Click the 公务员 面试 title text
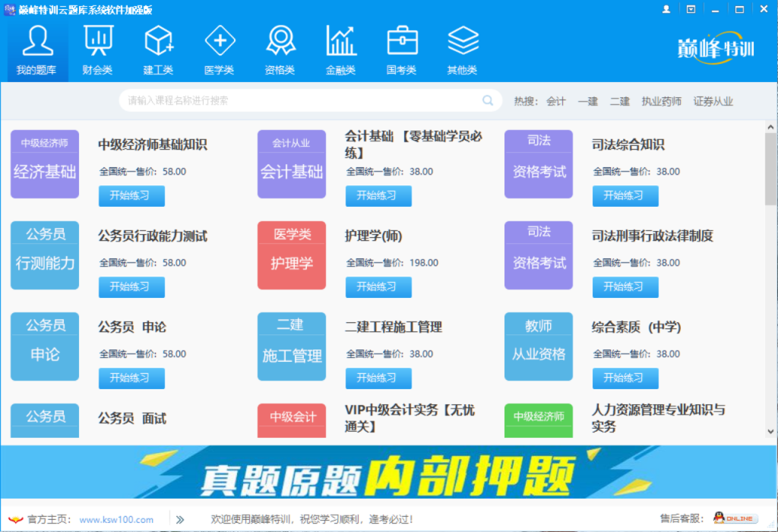This screenshot has width=778, height=532. point(132,418)
